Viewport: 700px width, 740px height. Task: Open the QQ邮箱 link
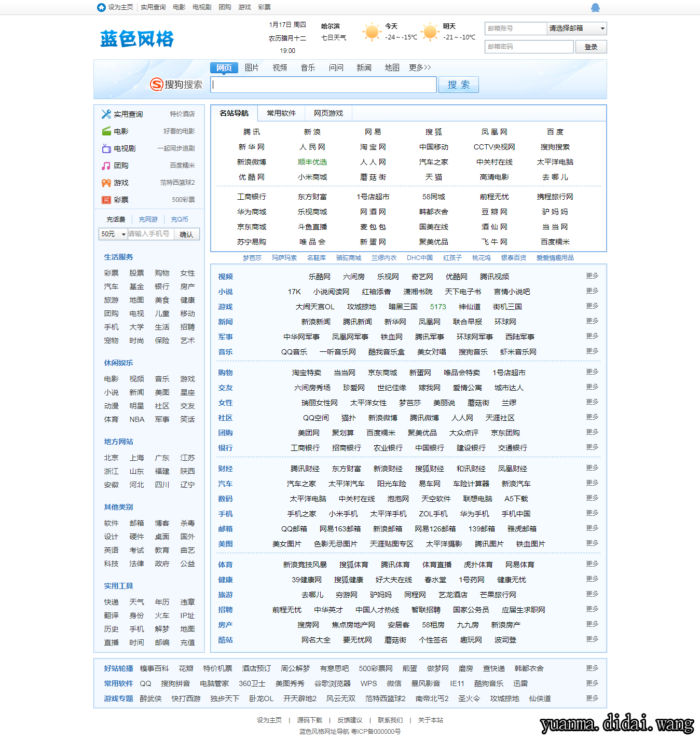pos(294,529)
